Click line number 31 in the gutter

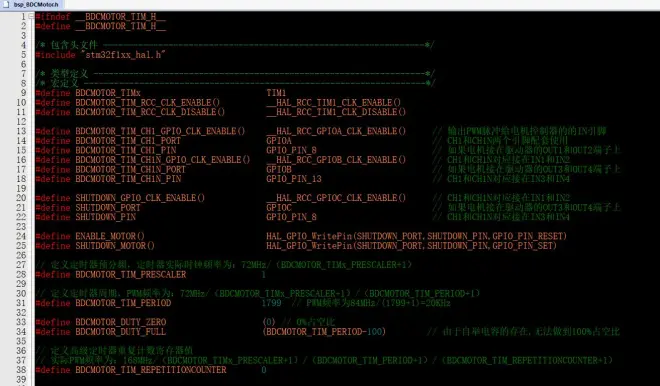[x=21, y=303]
